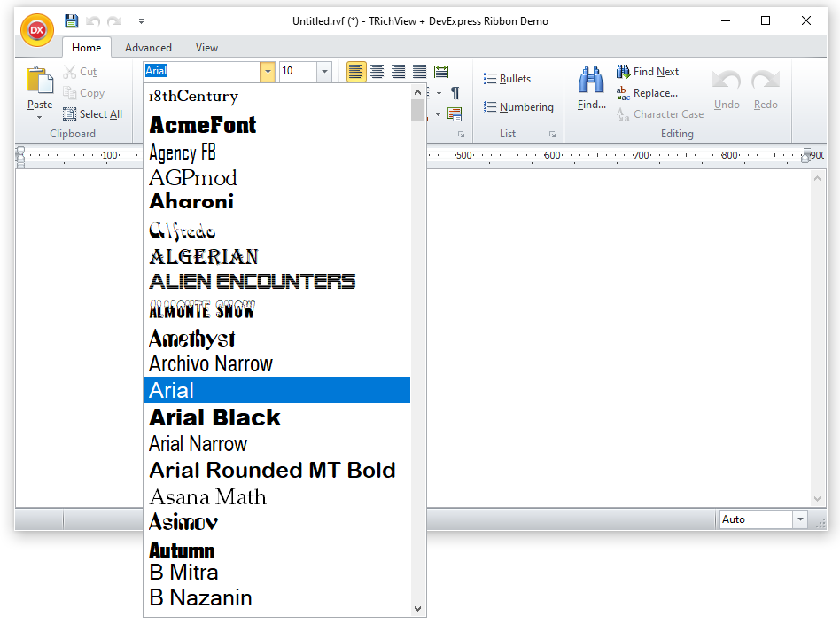Viewport: 840px width, 624px height.
Task: Open the font size dropdown arrow
Action: pos(324,71)
